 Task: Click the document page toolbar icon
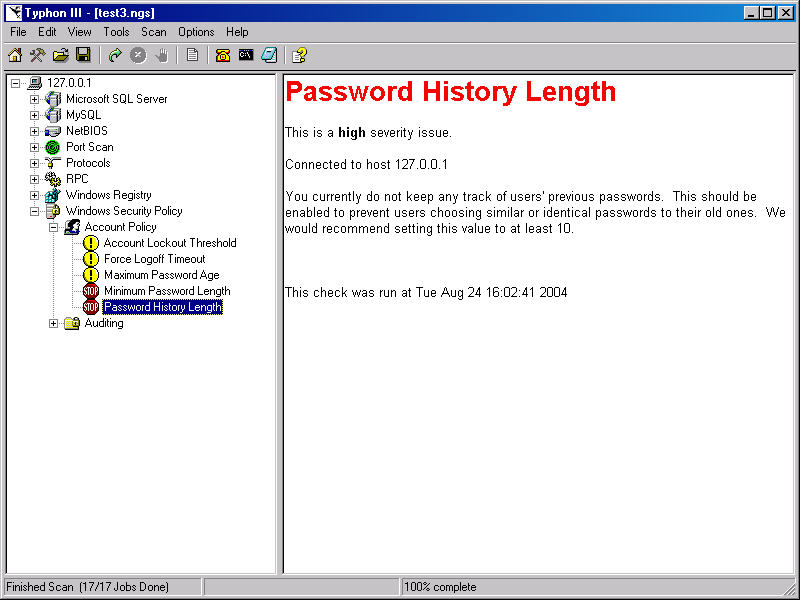pyautogui.click(x=192, y=55)
